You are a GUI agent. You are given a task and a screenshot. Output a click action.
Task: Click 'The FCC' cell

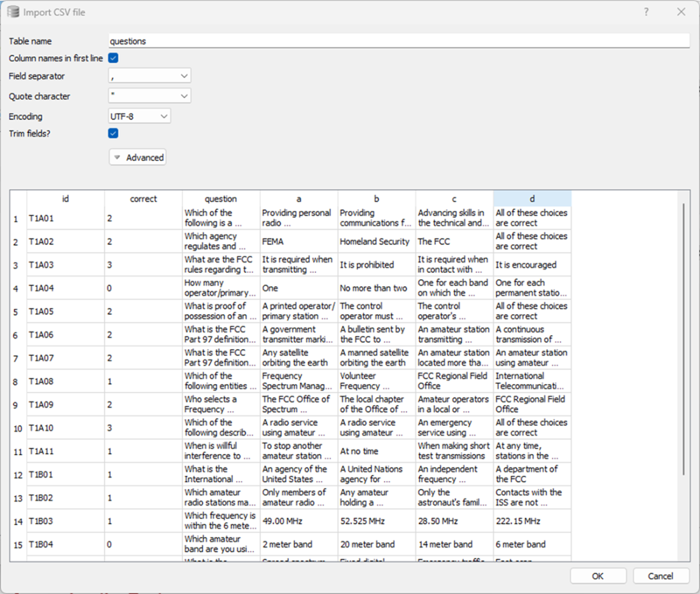coord(454,242)
